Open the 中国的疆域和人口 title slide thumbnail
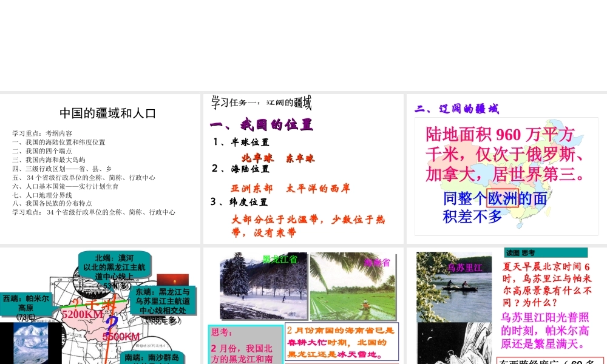This screenshot has width=607, height=364. [x=100, y=169]
